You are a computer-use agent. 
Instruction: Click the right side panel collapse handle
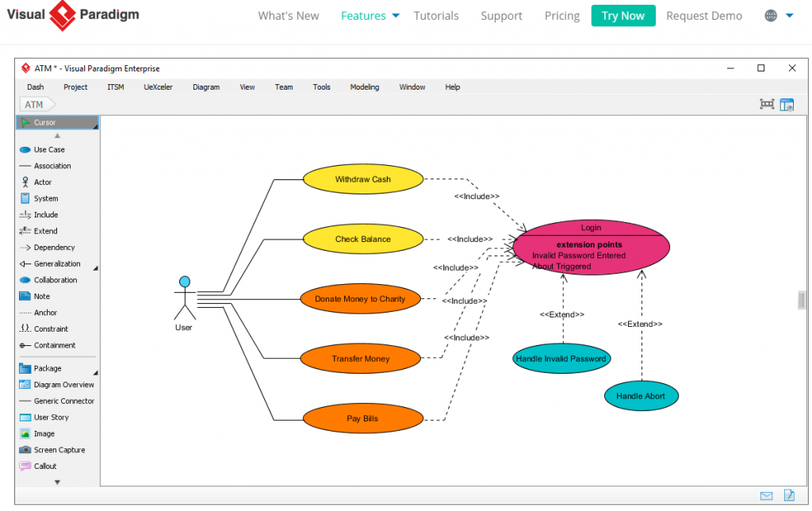pos(802,300)
